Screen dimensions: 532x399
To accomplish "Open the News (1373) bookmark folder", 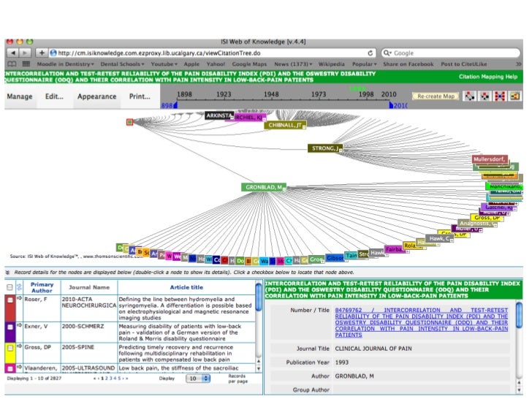I will click(293, 64).
